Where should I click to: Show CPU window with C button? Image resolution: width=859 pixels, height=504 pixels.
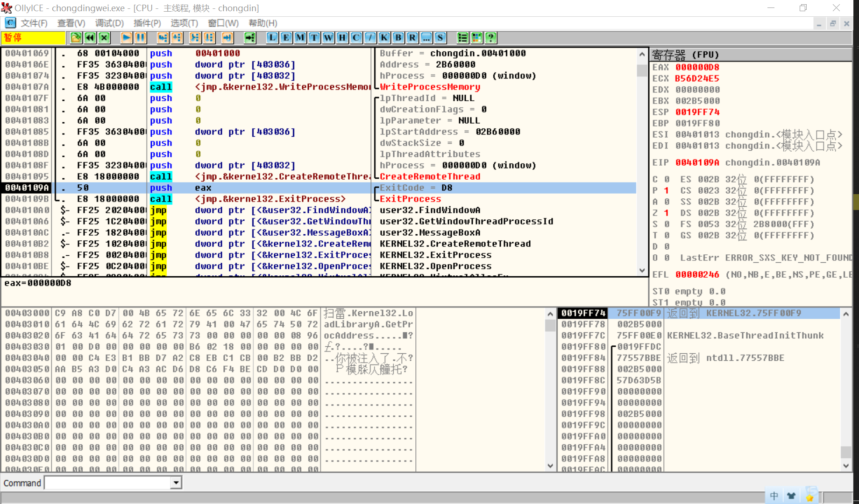[x=356, y=38]
